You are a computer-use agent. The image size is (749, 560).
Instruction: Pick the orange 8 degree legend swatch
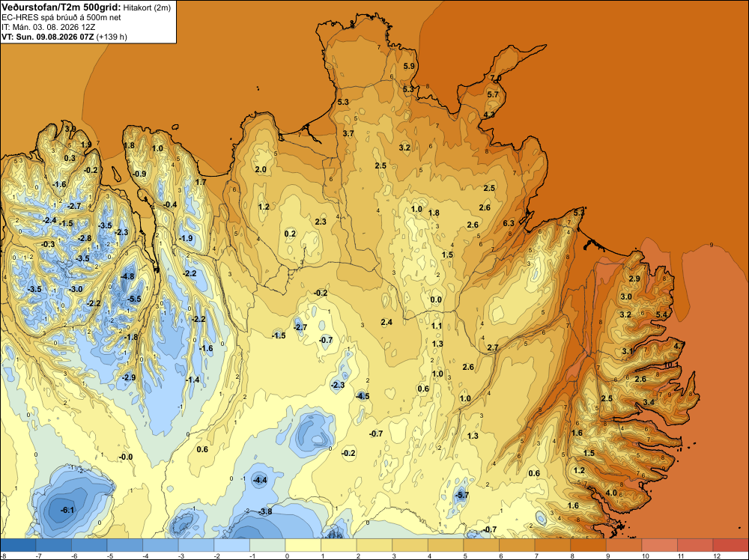coord(588,545)
